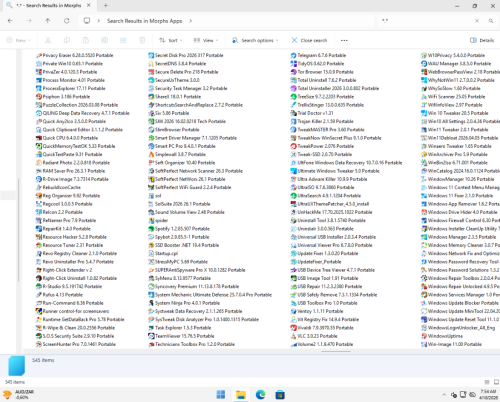Viewport: 500px width, 402px height.
Task: Click the Close search button
Action: coord(309,40)
